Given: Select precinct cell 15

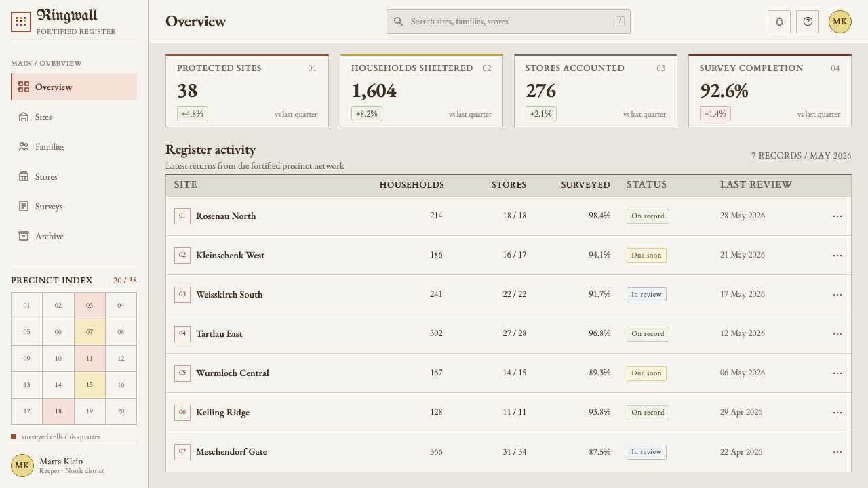Looking at the screenshot, I should click(x=90, y=385).
